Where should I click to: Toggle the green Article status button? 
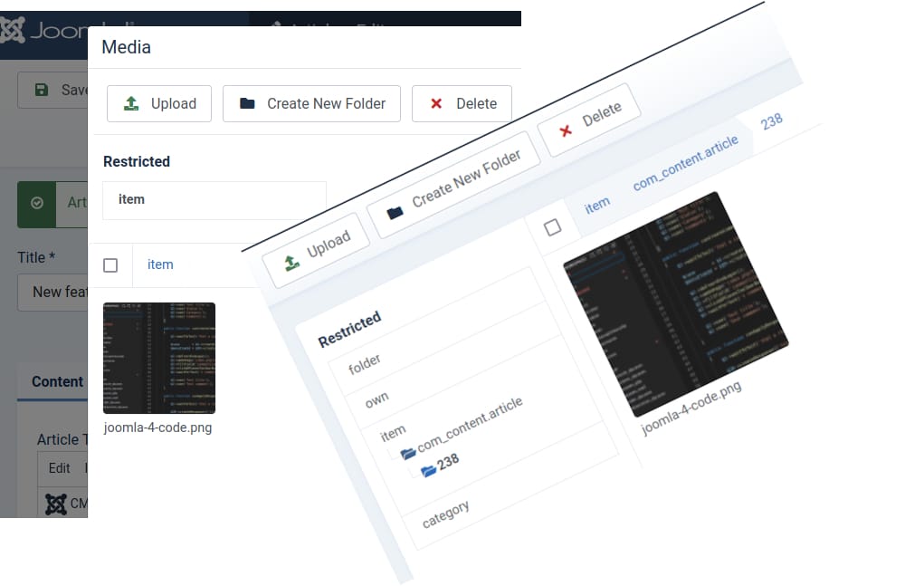[36, 204]
